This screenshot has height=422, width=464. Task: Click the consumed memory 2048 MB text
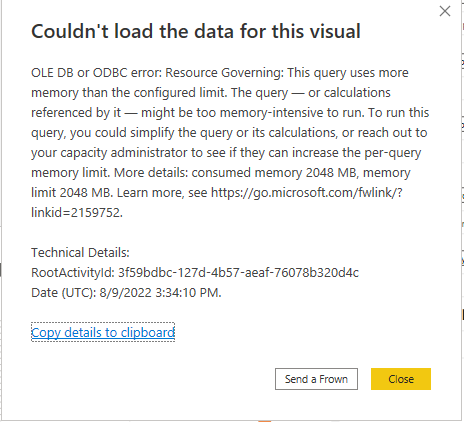pyautogui.click(x=273, y=172)
